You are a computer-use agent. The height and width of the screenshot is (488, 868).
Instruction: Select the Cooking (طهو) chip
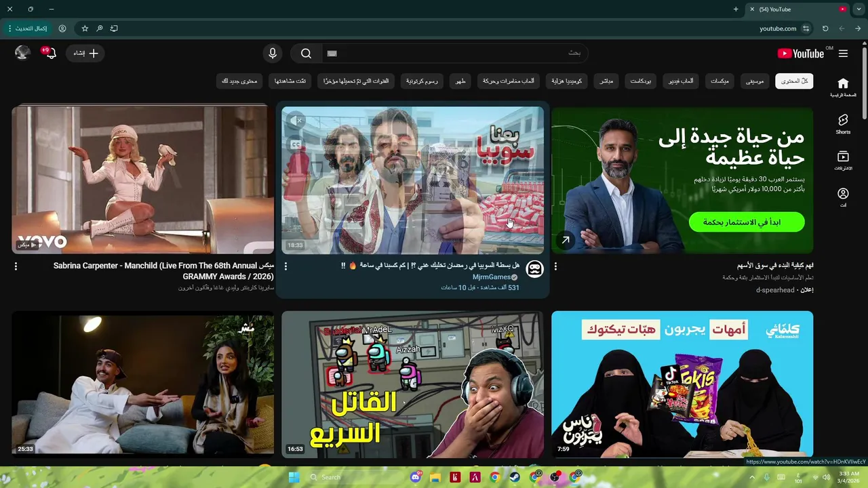coord(460,81)
